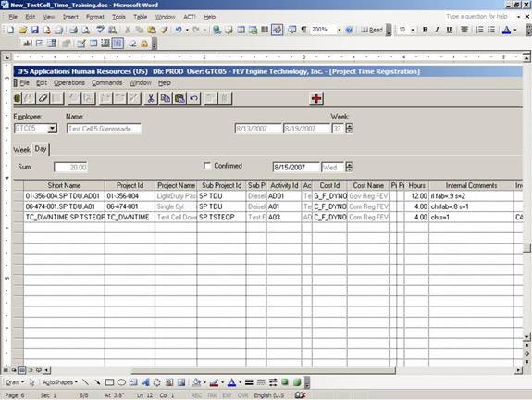Open the Employee GTC05 dropdown
The height and width of the screenshot is (400, 532).
pos(52,129)
